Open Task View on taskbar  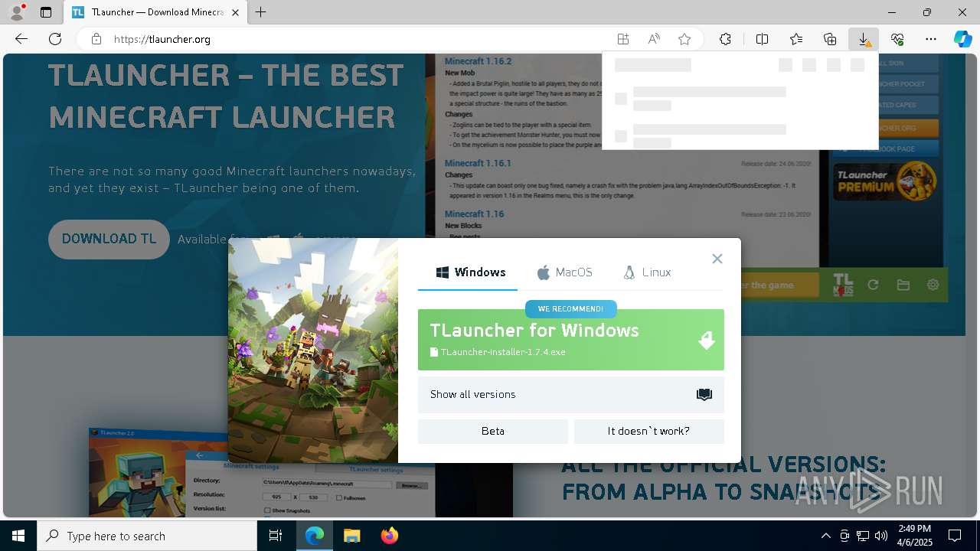click(276, 536)
